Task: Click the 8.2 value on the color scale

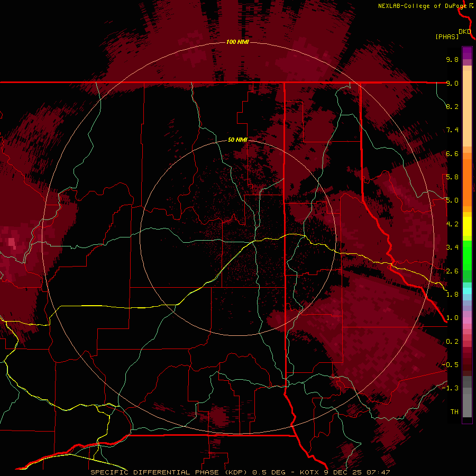Action: click(x=452, y=106)
